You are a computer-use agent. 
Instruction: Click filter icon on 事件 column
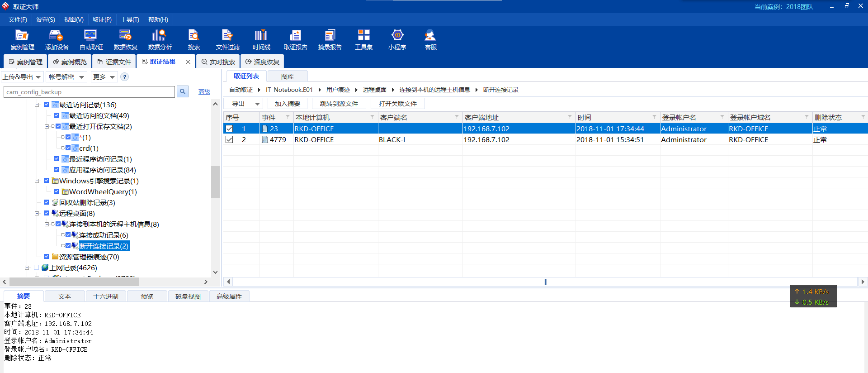(288, 117)
